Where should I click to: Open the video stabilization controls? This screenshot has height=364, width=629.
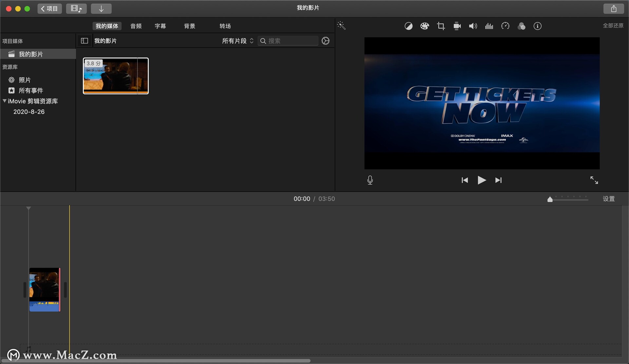[x=457, y=26]
